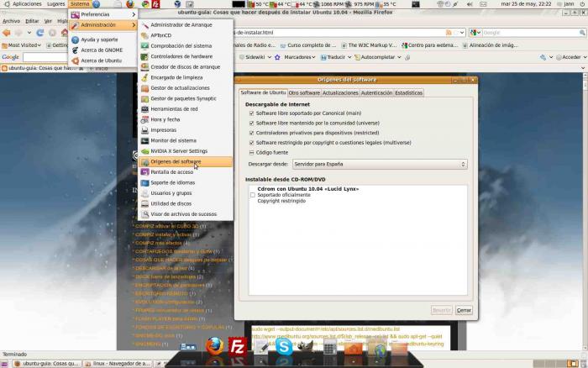Click the Controladores de hardware icon
The width and height of the screenshot is (588, 368).
(144, 56)
